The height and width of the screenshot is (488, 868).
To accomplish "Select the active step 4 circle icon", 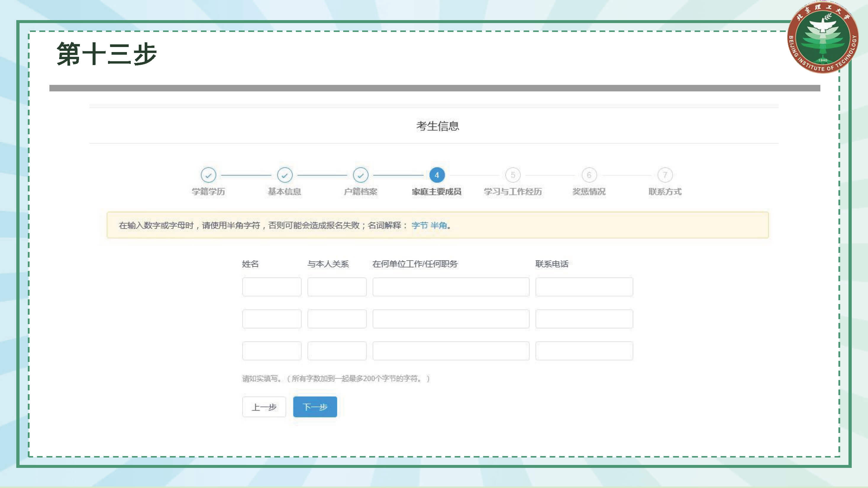I will click(x=437, y=175).
